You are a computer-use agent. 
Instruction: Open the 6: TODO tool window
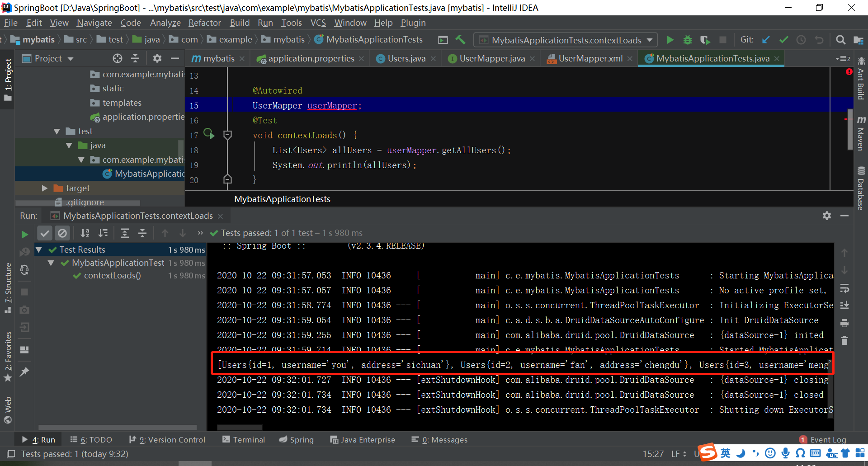click(91, 439)
